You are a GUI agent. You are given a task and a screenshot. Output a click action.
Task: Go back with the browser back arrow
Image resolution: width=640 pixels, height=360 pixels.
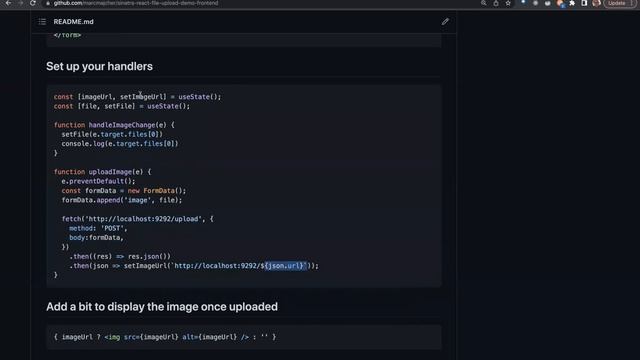(x=8, y=3)
